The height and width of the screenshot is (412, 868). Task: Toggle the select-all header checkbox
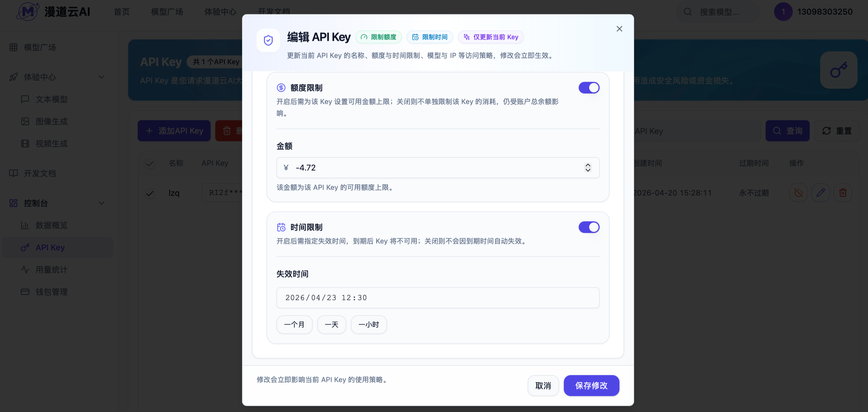[x=150, y=163]
